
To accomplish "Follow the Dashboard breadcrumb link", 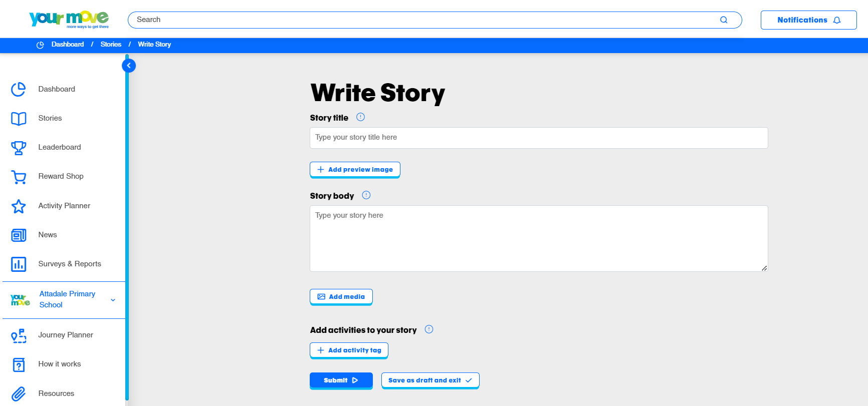I will 68,45.
